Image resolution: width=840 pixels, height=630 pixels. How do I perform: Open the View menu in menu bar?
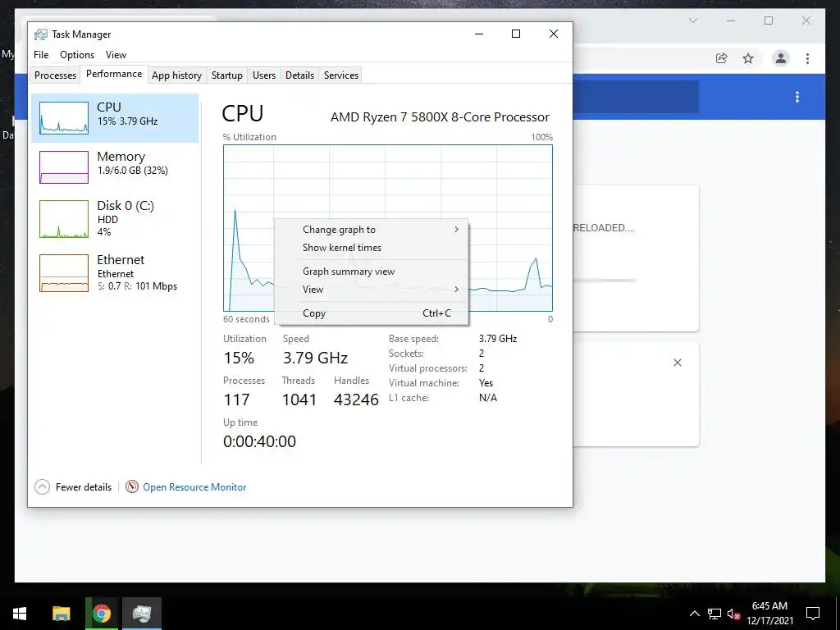(x=116, y=55)
